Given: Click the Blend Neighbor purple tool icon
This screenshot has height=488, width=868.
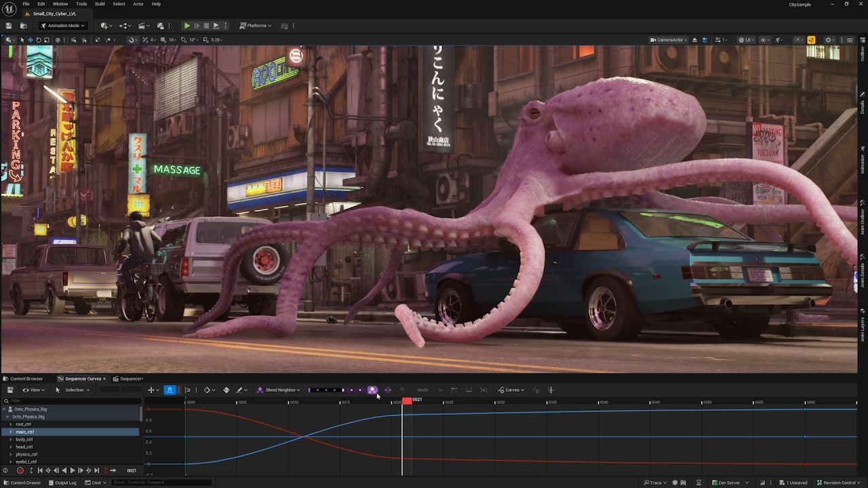Looking at the screenshot, I should click(x=260, y=390).
